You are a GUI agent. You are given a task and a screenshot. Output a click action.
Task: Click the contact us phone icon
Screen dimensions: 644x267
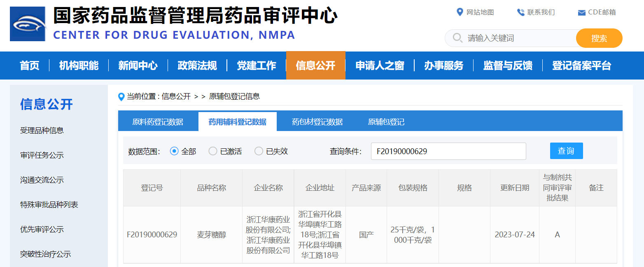[521, 12]
